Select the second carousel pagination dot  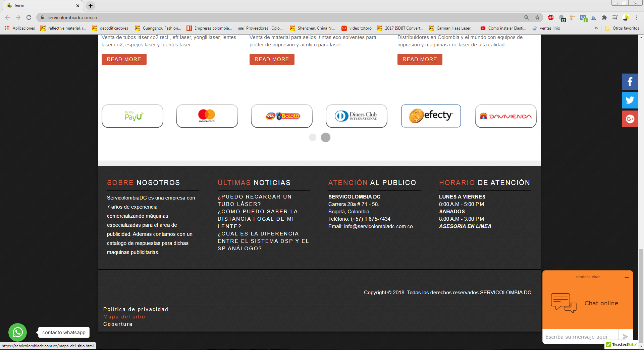326,137
